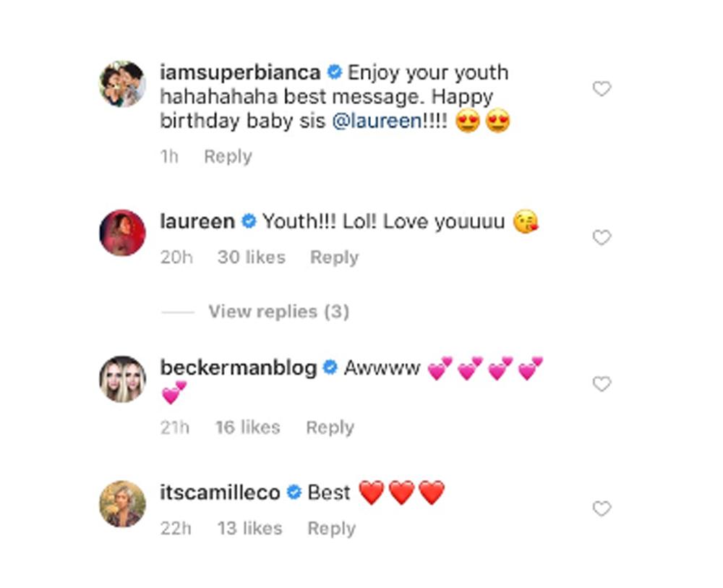723x588 pixels.
Task: Open laureen's profile avatar
Action: pyautogui.click(x=122, y=233)
